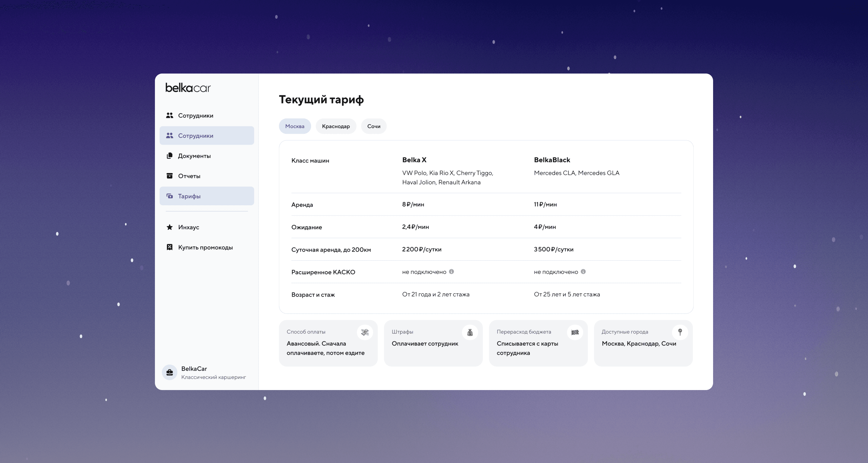
Task: Click info icon in BelkaBlack КАСКО cell
Action: [583, 272]
